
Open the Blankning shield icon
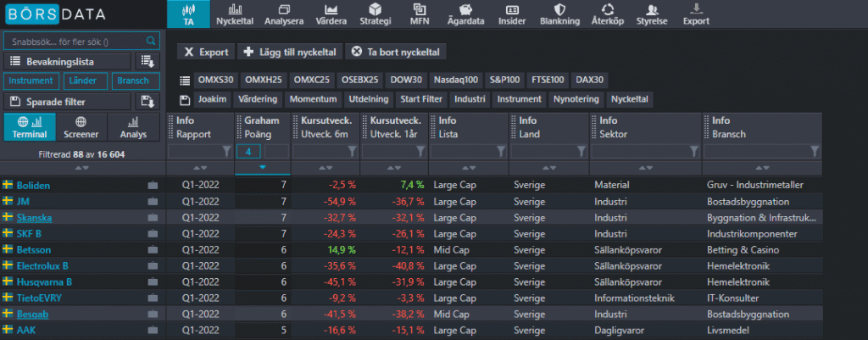pos(559,14)
